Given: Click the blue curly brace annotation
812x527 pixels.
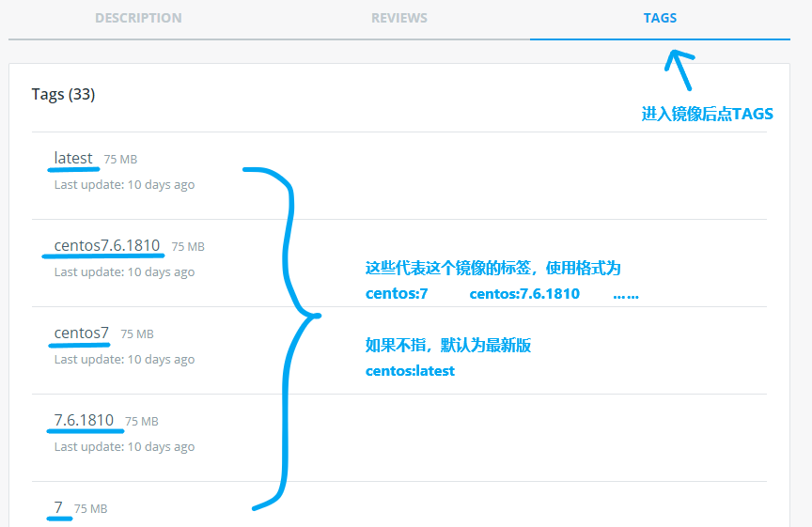Looking at the screenshot, I should point(282,338).
